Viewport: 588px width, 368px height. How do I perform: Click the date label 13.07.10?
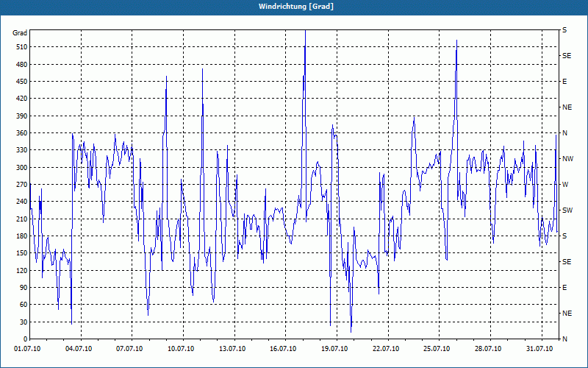pyautogui.click(x=232, y=349)
